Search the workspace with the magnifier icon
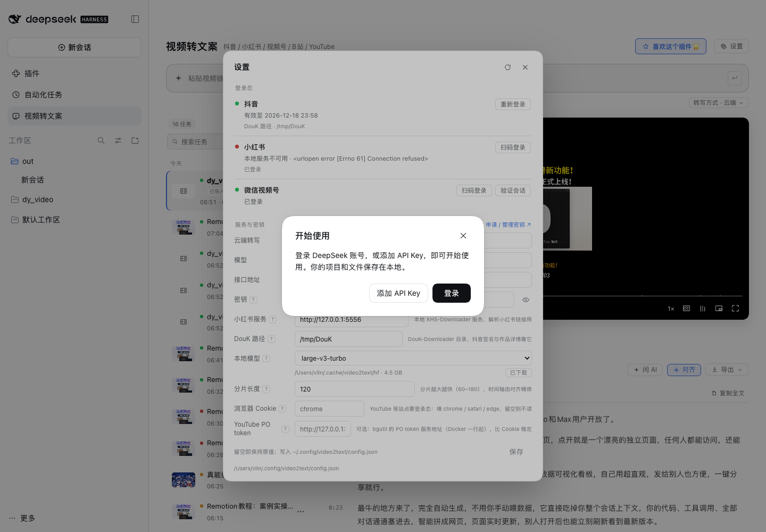Image resolution: width=766 pixels, height=532 pixels. click(x=101, y=140)
